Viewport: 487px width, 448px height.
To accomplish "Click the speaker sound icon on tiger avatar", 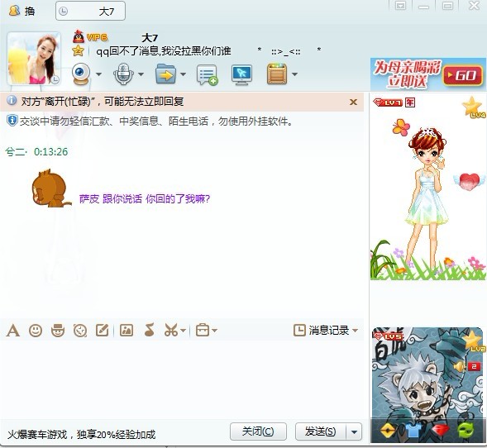I will (460, 366).
